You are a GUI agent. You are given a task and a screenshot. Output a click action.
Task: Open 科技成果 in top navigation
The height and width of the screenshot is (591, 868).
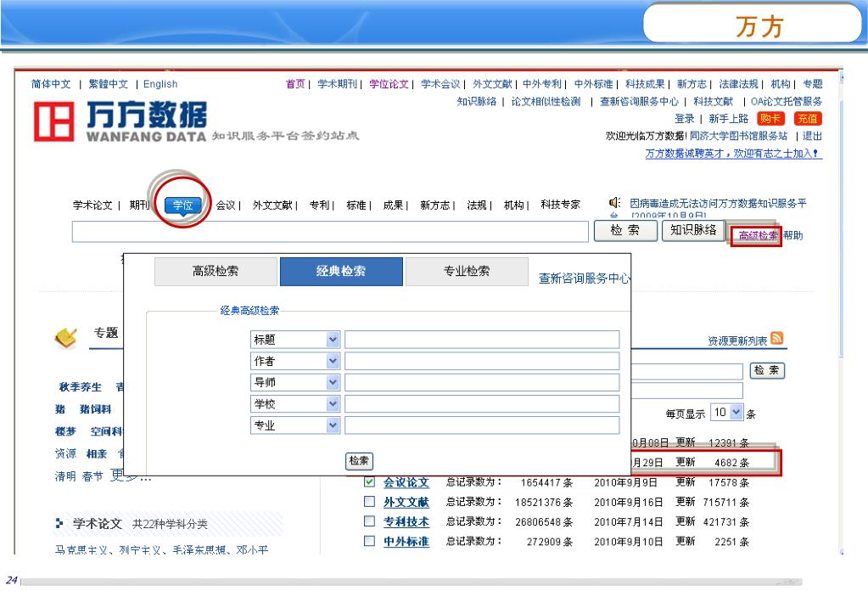645,84
